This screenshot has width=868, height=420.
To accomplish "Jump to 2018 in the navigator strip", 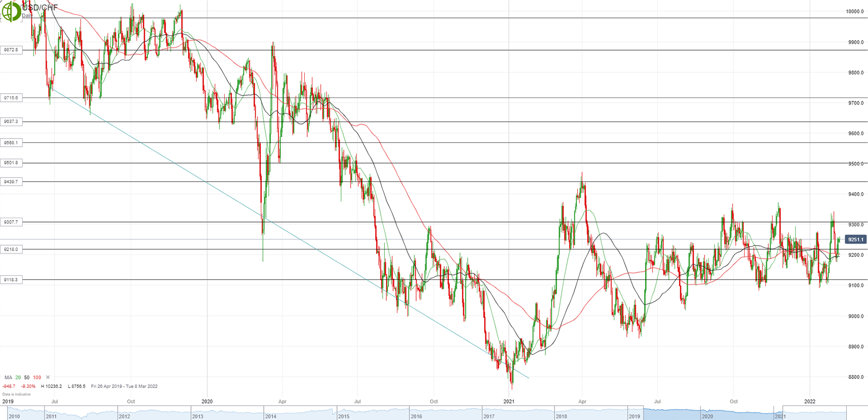I will click(x=561, y=416).
